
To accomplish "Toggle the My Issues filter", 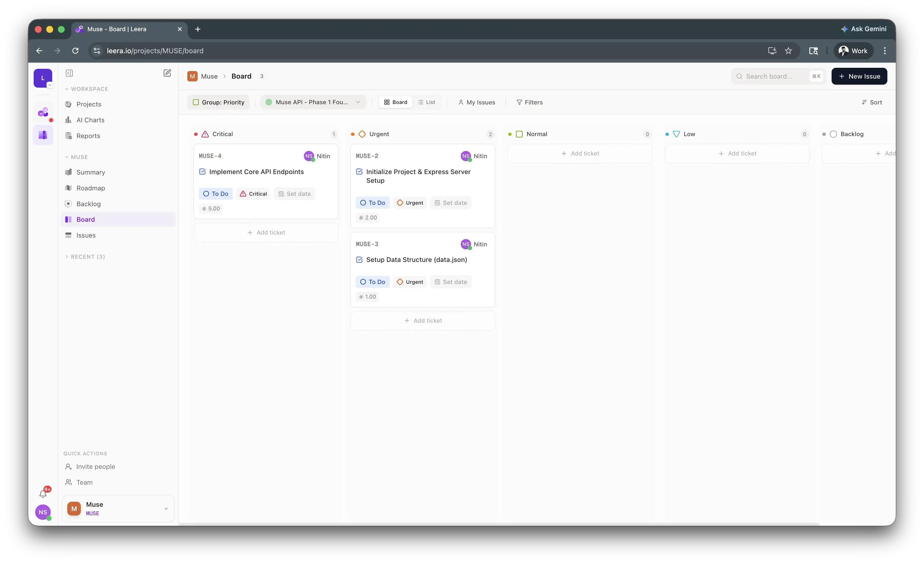I will coord(477,102).
